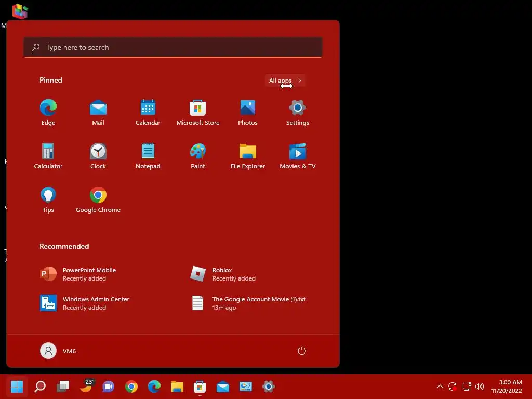Open File Explorer from pinned apps
The width and height of the screenshot is (532, 399).
pyautogui.click(x=248, y=156)
